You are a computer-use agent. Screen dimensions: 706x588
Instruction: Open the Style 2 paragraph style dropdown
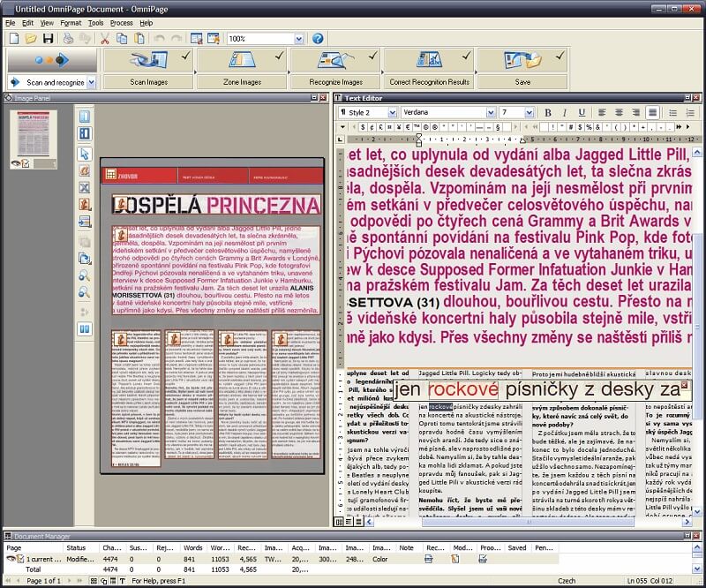coord(393,112)
